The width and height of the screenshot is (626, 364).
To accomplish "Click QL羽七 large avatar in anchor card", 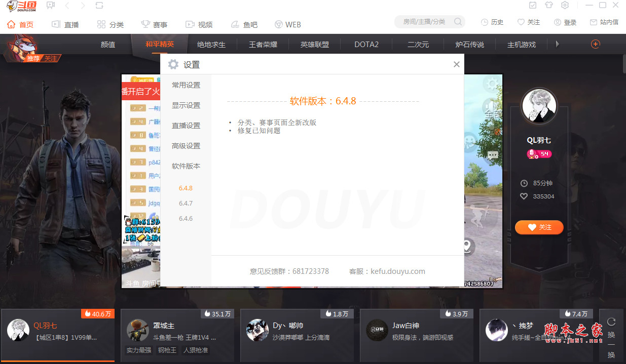I will coord(539,107).
